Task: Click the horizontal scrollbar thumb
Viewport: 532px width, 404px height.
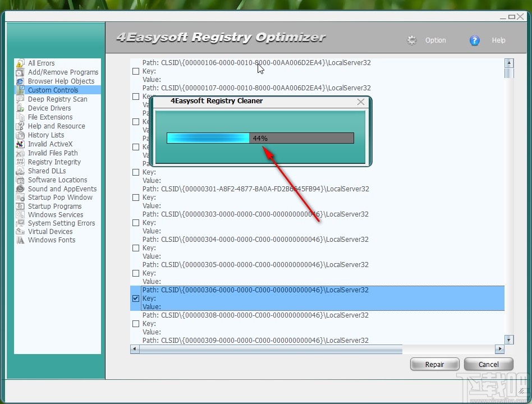Action: pyautogui.click(x=270, y=349)
